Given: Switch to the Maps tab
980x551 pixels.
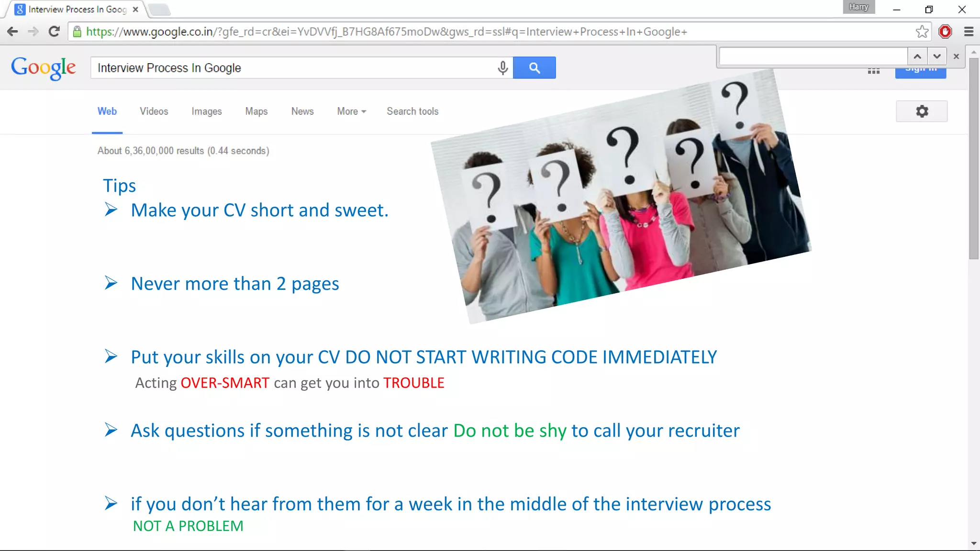Looking at the screenshot, I should pyautogui.click(x=256, y=111).
